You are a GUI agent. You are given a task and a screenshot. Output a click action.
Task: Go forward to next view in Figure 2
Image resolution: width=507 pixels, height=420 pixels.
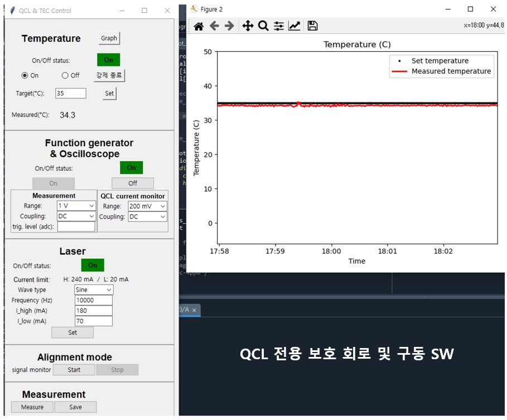229,26
